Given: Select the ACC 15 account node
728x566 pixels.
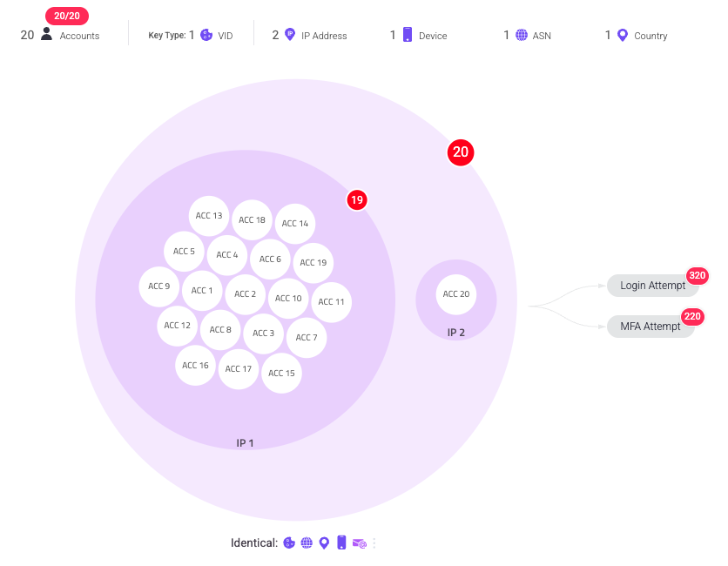Looking at the screenshot, I should point(282,374).
